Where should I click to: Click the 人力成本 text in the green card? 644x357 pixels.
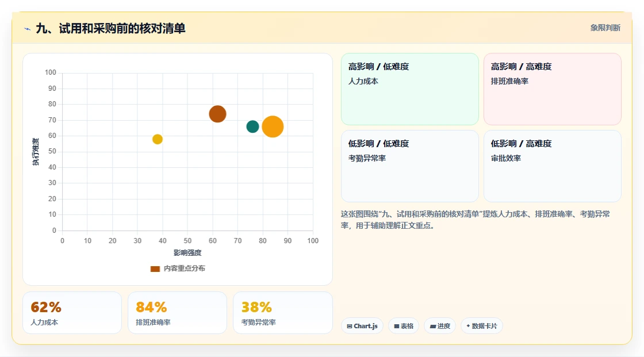pos(363,81)
